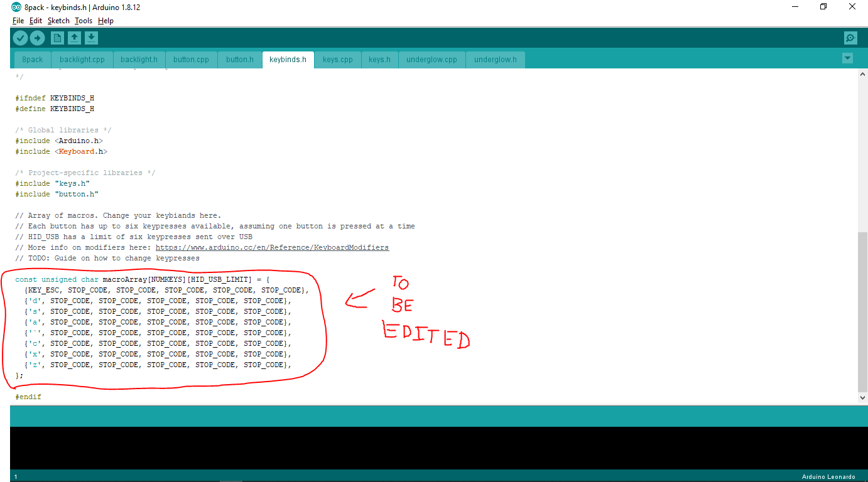Click the '`' key entry
Image resolution: width=868 pixels, height=482 pixels.
(35, 333)
